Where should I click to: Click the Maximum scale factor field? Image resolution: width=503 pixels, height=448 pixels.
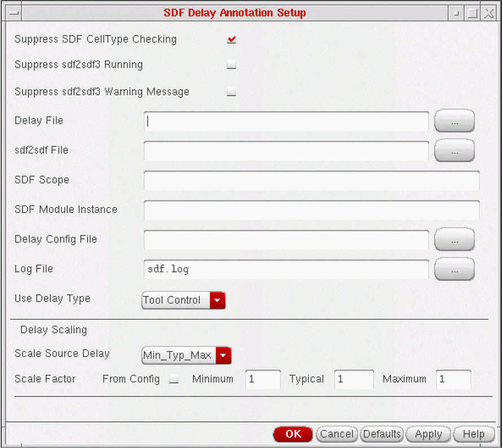(453, 380)
